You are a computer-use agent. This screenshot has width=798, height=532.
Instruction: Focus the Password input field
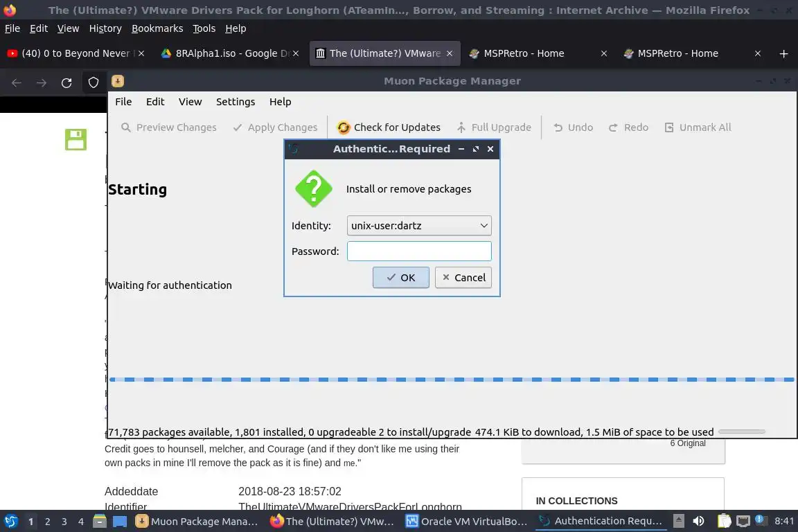click(x=419, y=251)
